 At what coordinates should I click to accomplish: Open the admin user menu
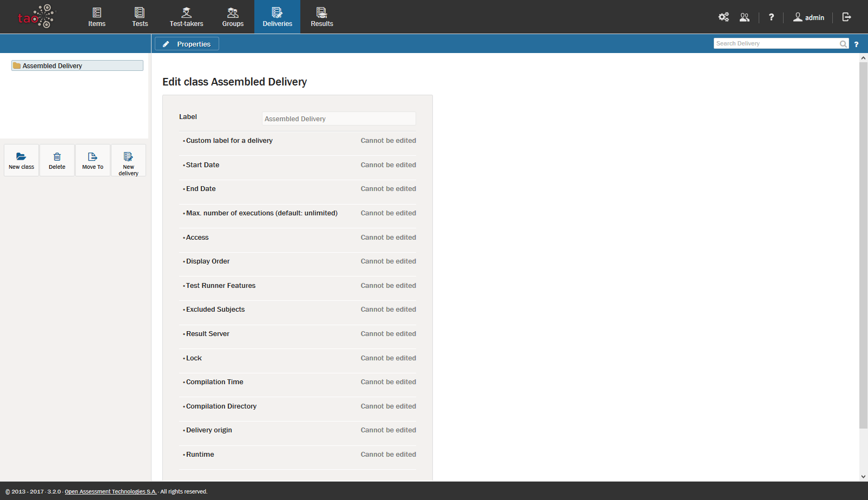(x=808, y=17)
